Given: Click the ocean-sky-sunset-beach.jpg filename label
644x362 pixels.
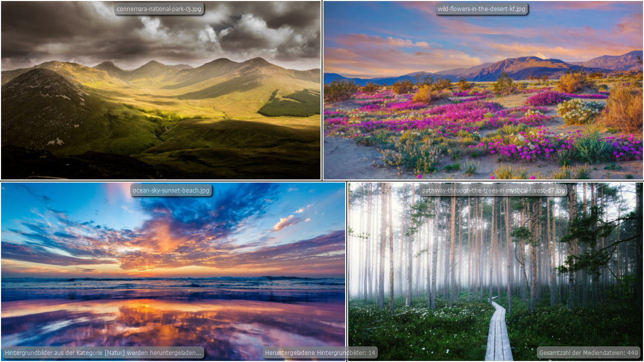Looking at the screenshot, I should tap(171, 191).
